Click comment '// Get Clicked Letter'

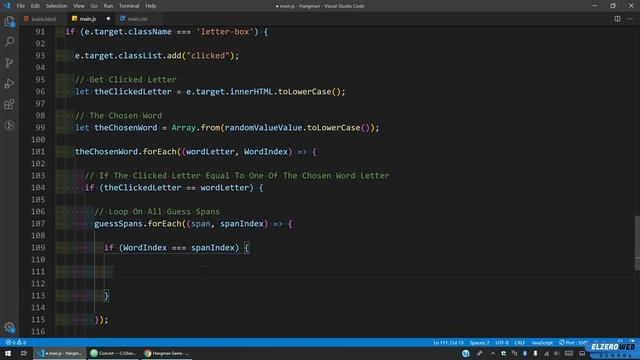click(126, 80)
